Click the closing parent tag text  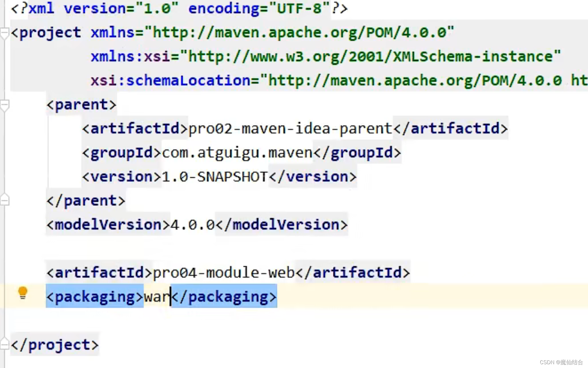(86, 201)
